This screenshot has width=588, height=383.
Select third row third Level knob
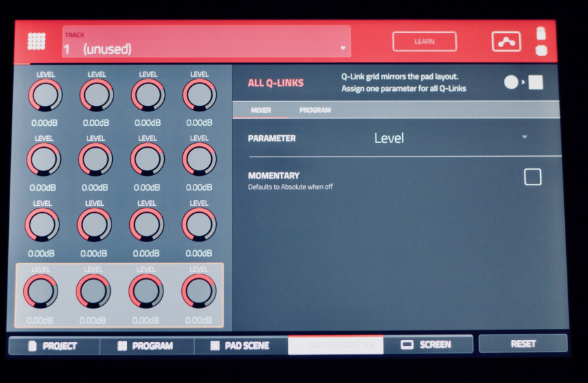pos(146,225)
